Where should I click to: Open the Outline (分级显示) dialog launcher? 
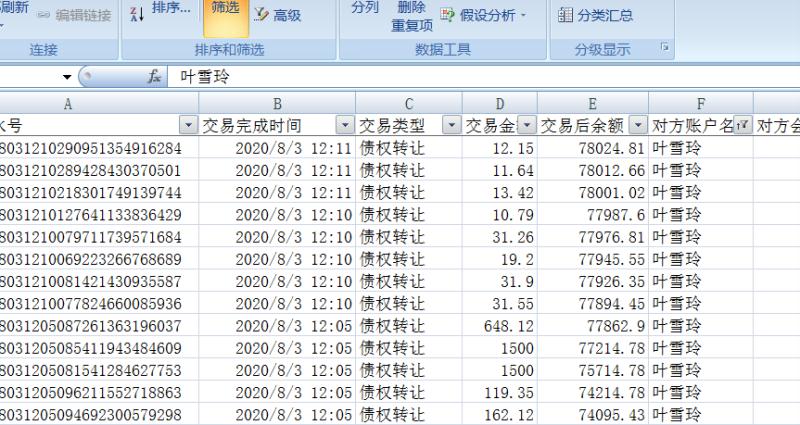pyautogui.click(x=664, y=47)
